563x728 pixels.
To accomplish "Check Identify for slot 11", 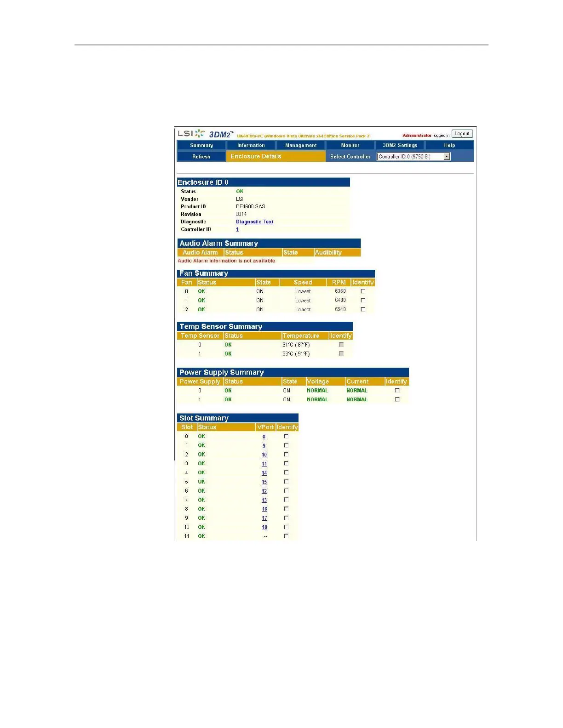I will [286, 536].
